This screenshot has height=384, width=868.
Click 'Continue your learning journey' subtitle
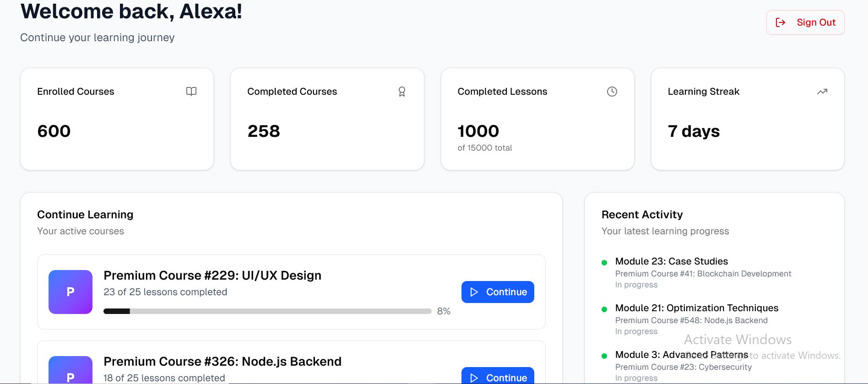coord(98,38)
